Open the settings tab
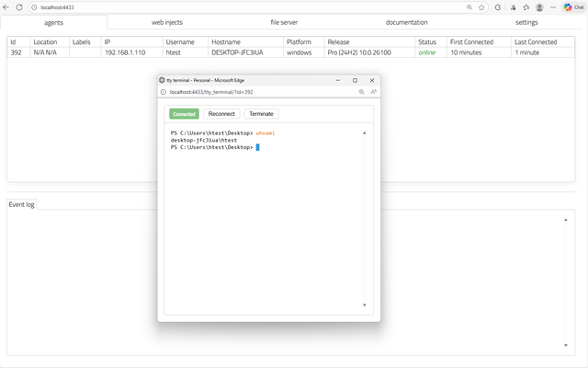The image size is (588, 368). [526, 22]
